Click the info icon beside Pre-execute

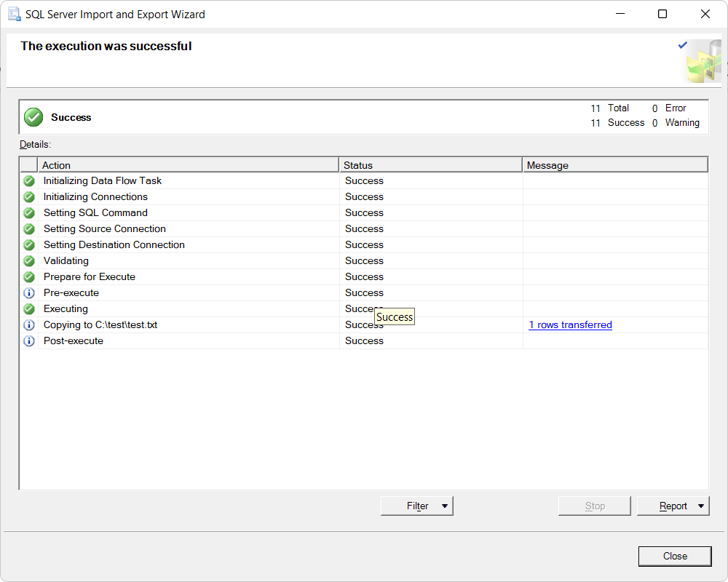[x=29, y=292]
